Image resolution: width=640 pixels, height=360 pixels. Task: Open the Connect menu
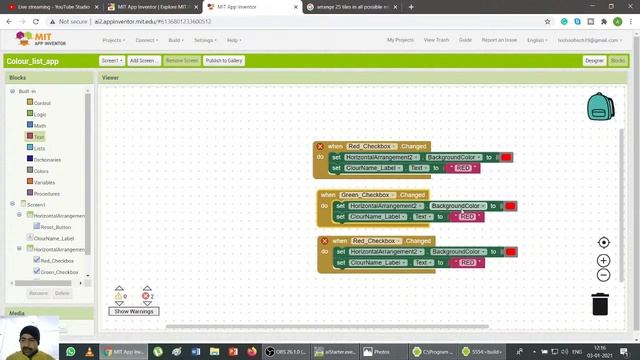tap(147, 40)
